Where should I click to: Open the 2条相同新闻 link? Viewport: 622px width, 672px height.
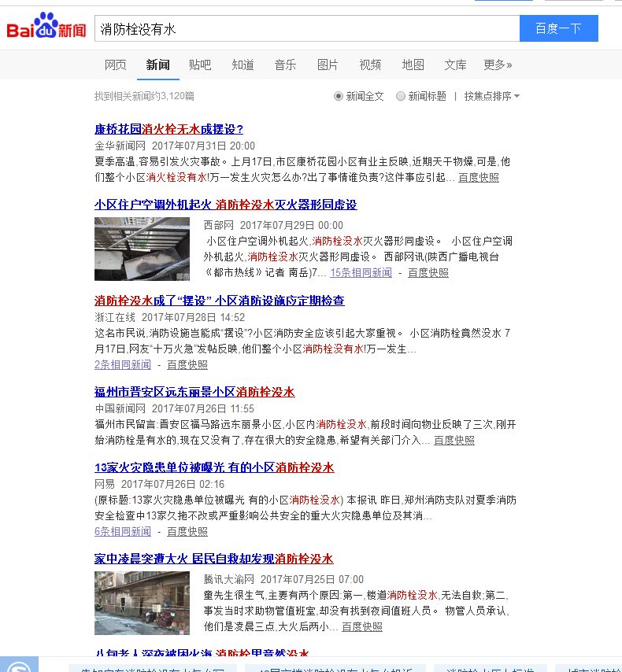tap(123, 364)
